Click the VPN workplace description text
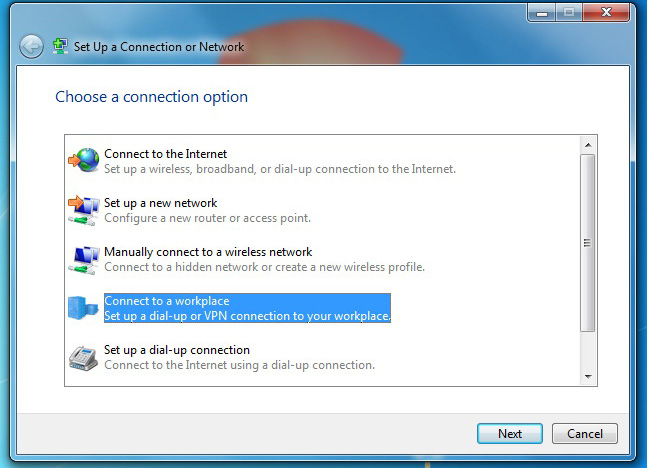 pyautogui.click(x=247, y=316)
